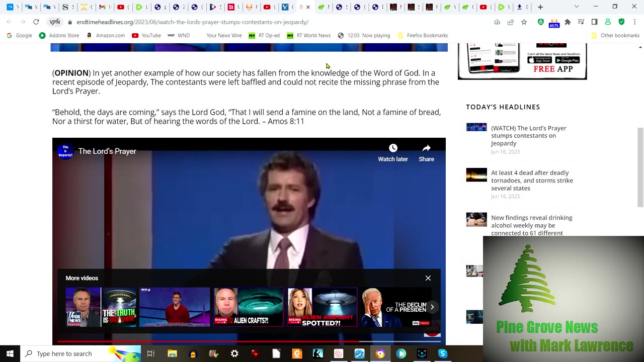The height and width of the screenshot is (362, 644).
Task: Open the Extensions puzzle-piece menu
Action: click(568, 22)
